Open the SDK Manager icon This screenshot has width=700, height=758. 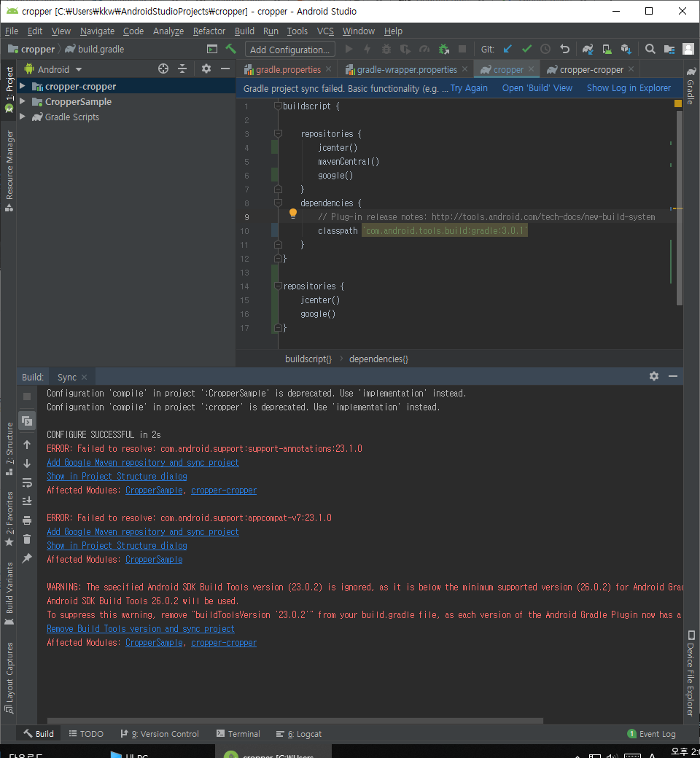[626, 50]
